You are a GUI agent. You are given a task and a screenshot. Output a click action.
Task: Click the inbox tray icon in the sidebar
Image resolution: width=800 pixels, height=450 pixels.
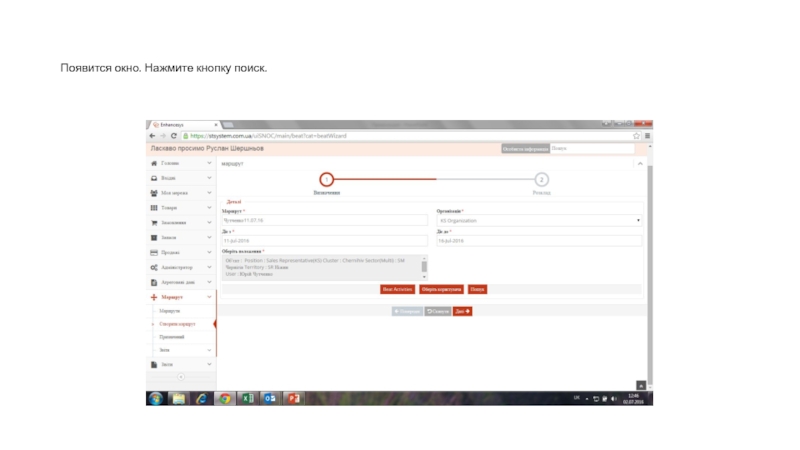pyautogui.click(x=154, y=178)
